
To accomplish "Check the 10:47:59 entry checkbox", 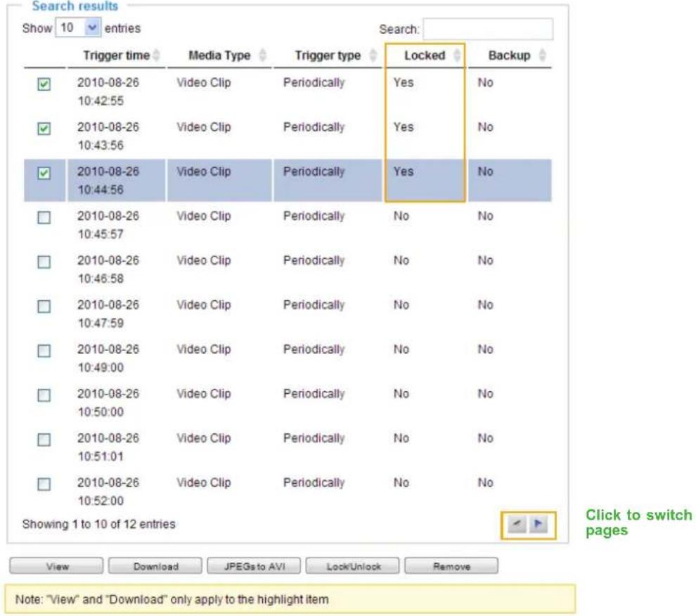I will tap(44, 306).
